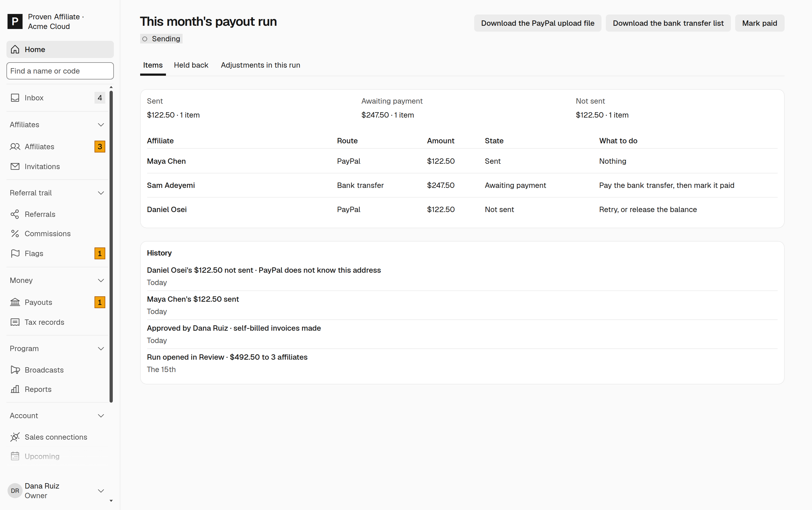Image resolution: width=812 pixels, height=510 pixels.
Task: Click the Flags flag icon
Action: 15,253
